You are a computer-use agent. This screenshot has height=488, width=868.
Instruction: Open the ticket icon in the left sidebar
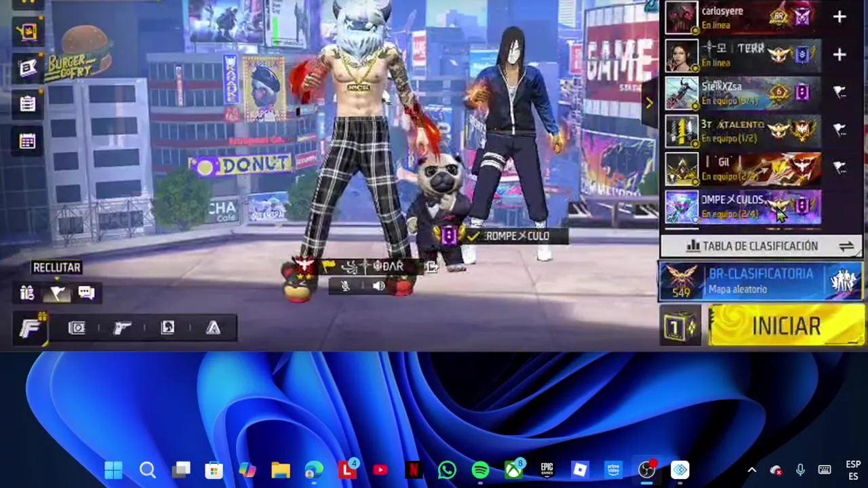[x=27, y=68]
